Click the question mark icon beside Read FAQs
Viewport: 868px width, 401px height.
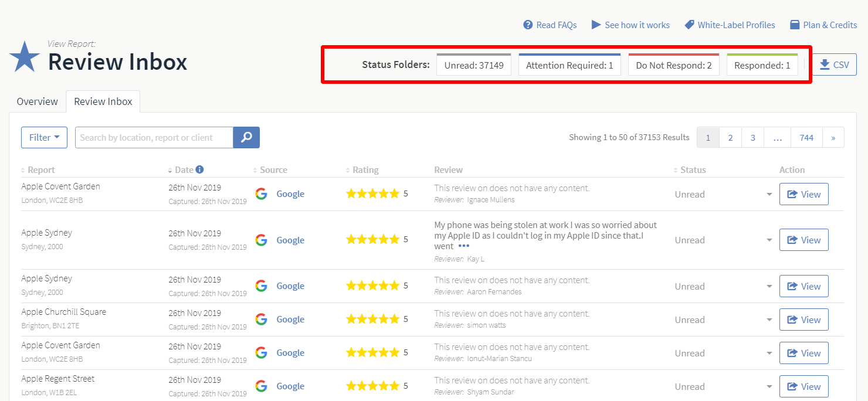(528, 25)
